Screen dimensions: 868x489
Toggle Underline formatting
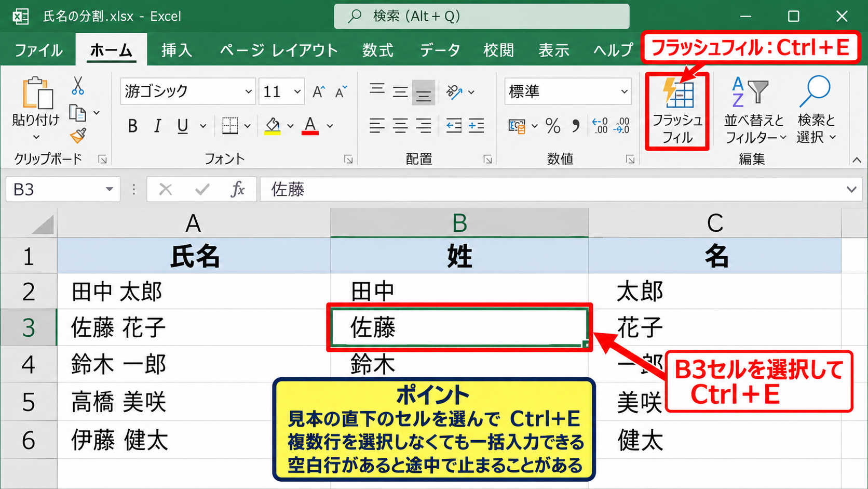pyautogui.click(x=182, y=126)
